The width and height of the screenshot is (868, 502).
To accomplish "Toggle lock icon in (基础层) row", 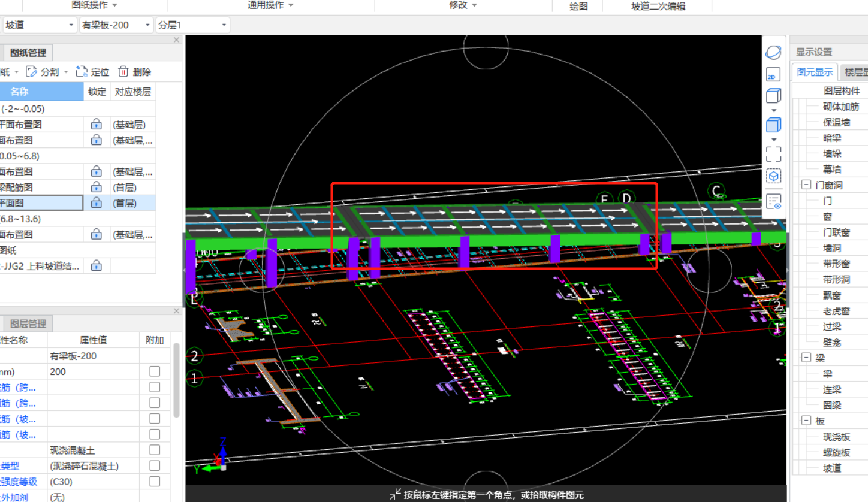I will pos(96,125).
